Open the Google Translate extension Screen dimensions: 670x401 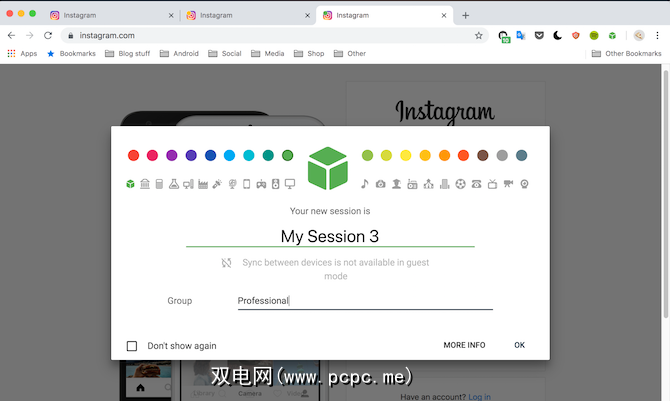(x=521, y=35)
